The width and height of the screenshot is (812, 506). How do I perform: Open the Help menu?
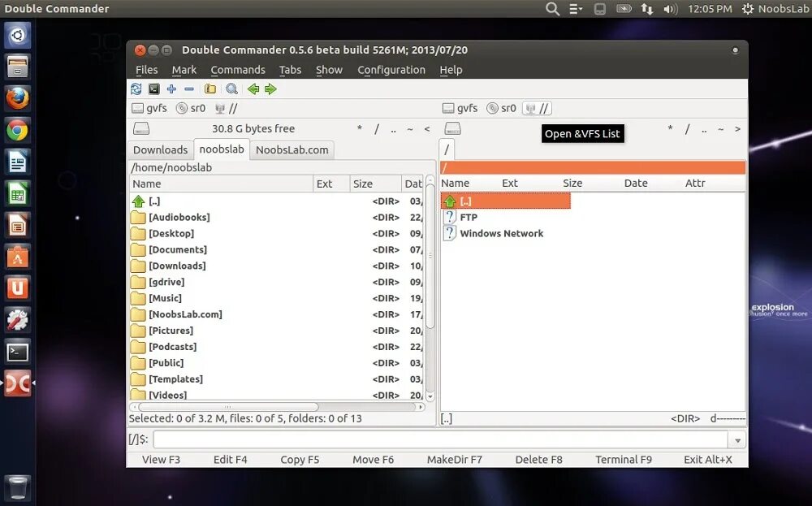(x=451, y=70)
